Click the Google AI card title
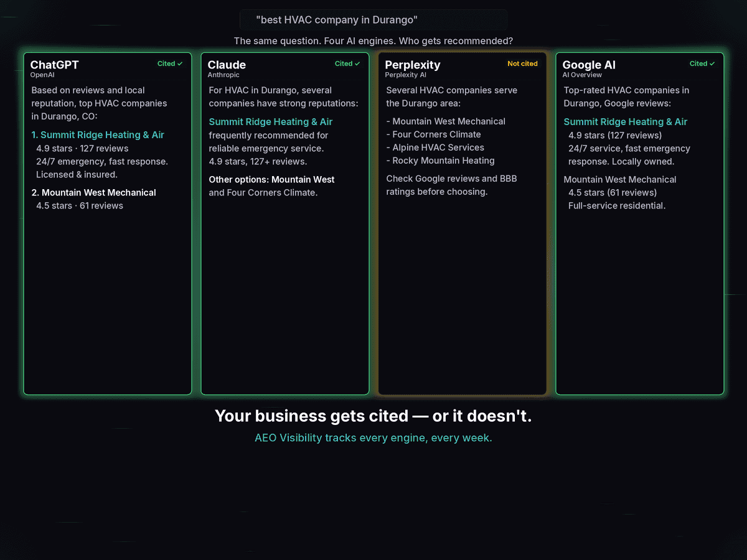 click(589, 65)
